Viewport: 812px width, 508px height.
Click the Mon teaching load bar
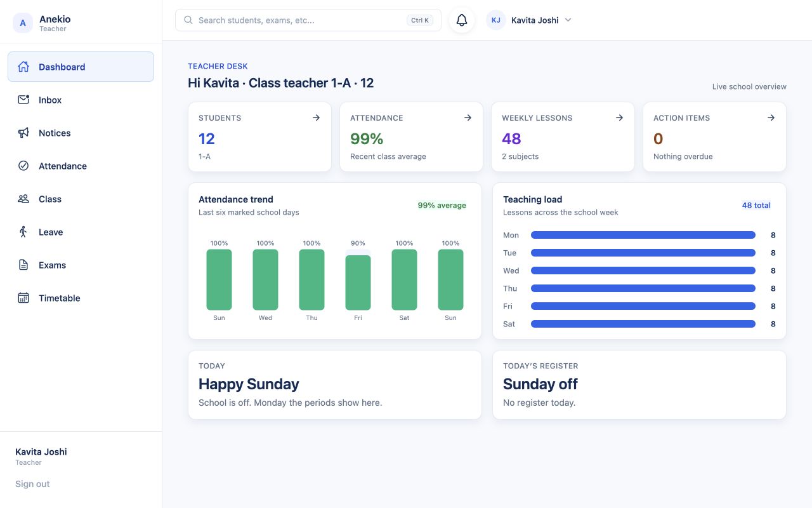(643, 235)
